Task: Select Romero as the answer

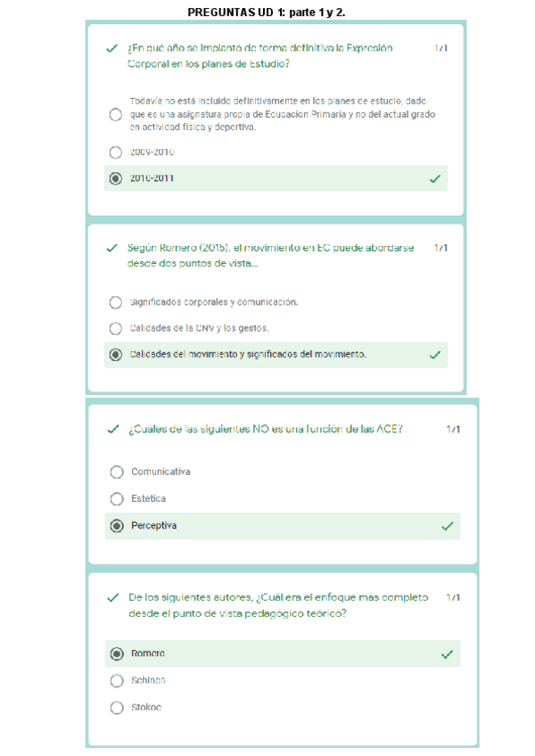Action: [x=117, y=654]
